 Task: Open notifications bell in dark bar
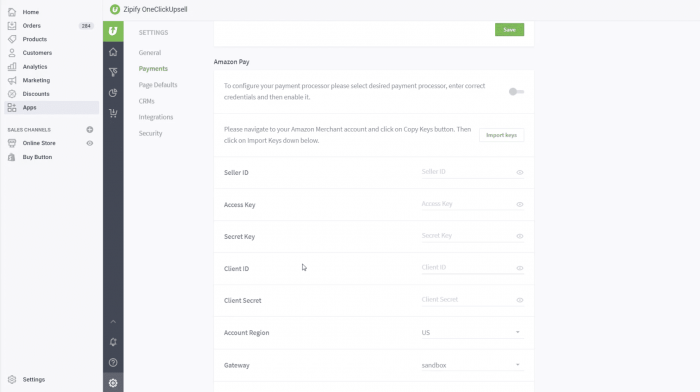113,342
